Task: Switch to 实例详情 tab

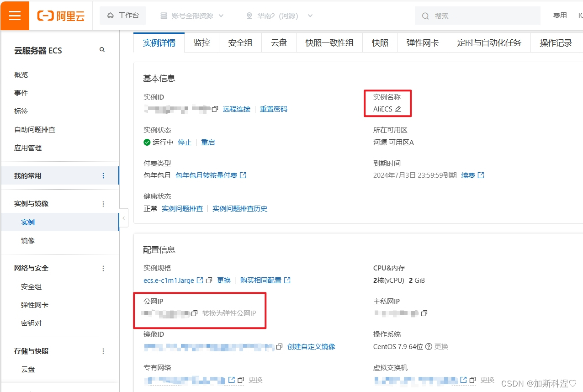Action: (159, 43)
